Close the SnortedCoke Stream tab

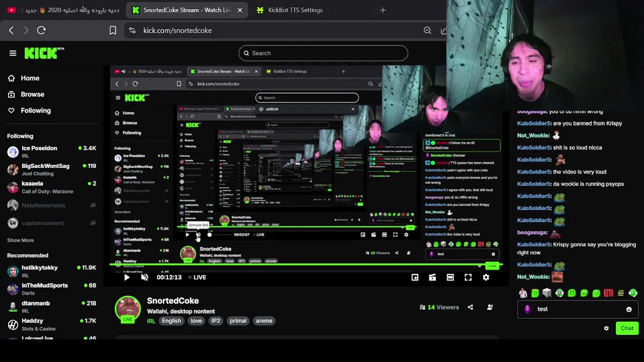pos(240,10)
